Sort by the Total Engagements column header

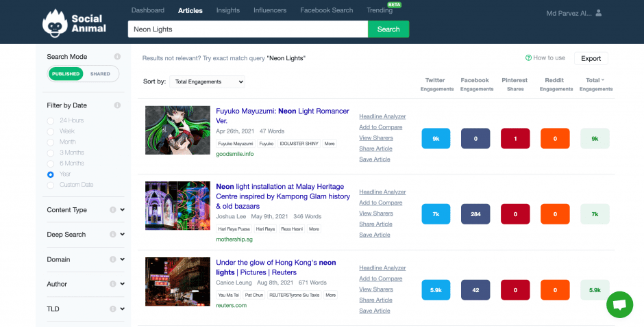pos(596,84)
